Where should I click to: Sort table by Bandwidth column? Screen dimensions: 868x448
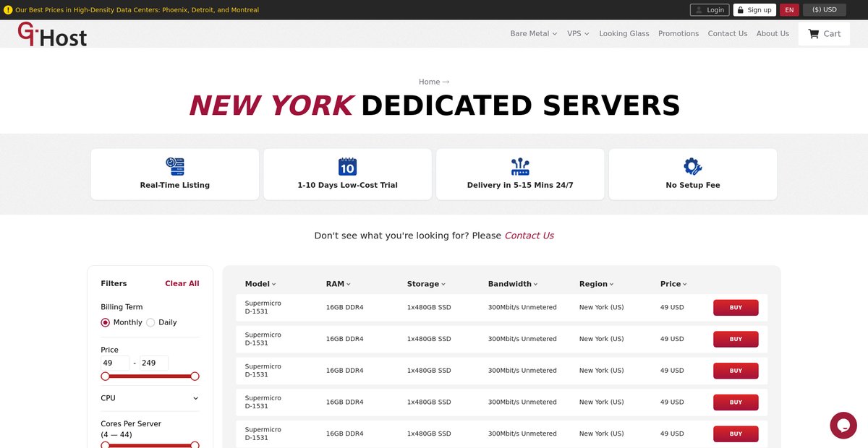(x=513, y=284)
